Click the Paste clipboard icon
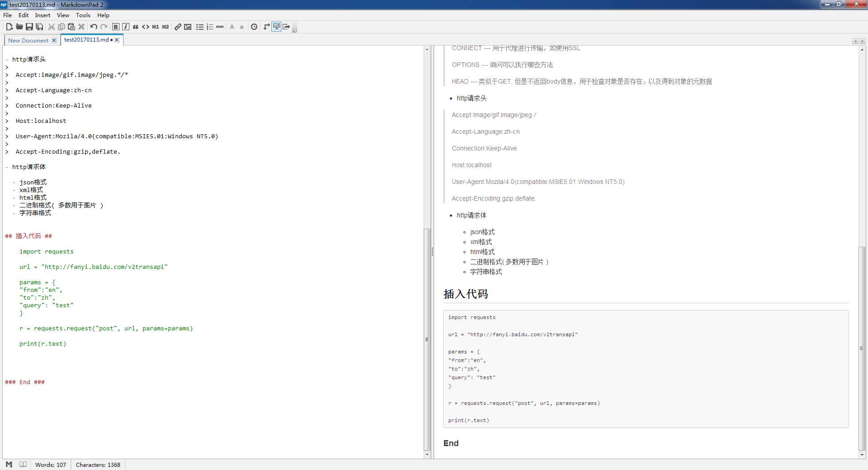 pyautogui.click(x=71, y=27)
